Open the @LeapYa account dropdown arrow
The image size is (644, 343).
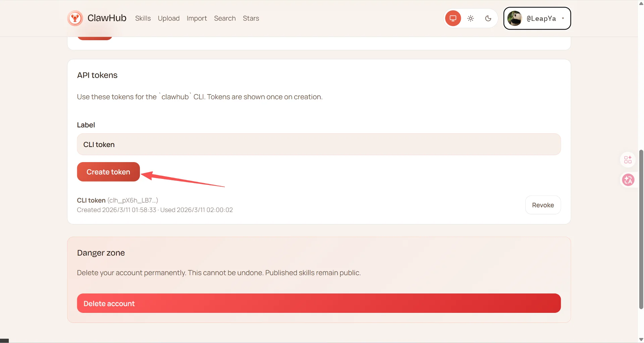(563, 18)
